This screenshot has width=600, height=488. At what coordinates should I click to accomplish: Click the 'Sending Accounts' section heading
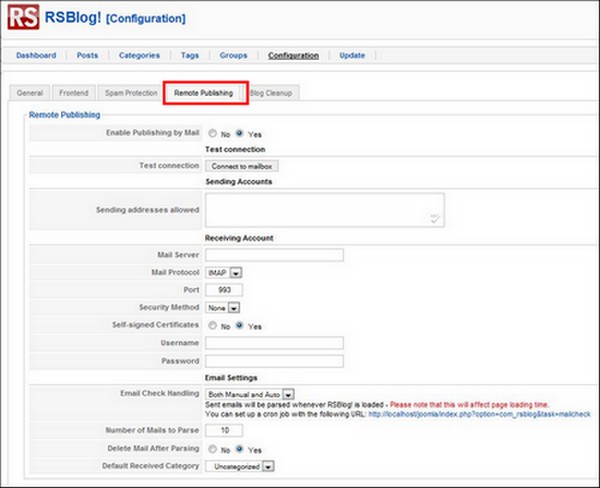coord(239,181)
